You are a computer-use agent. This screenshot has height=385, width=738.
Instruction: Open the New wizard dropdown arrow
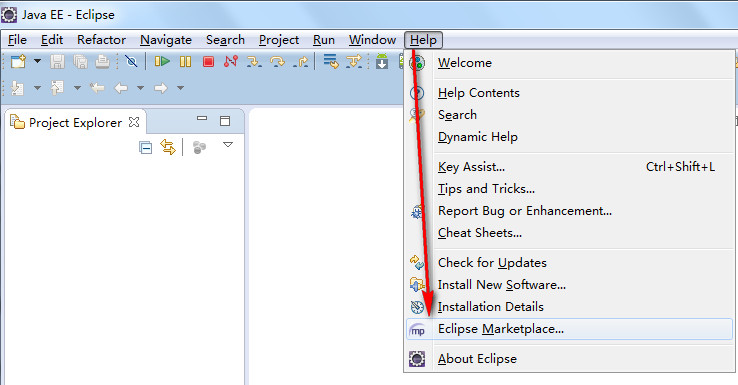pos(37,61)
